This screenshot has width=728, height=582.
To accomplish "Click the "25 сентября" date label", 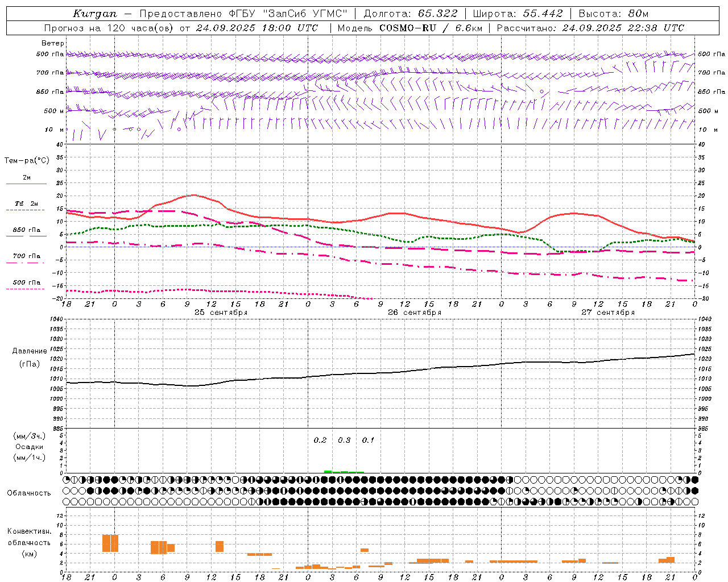I will click(221, 313).
